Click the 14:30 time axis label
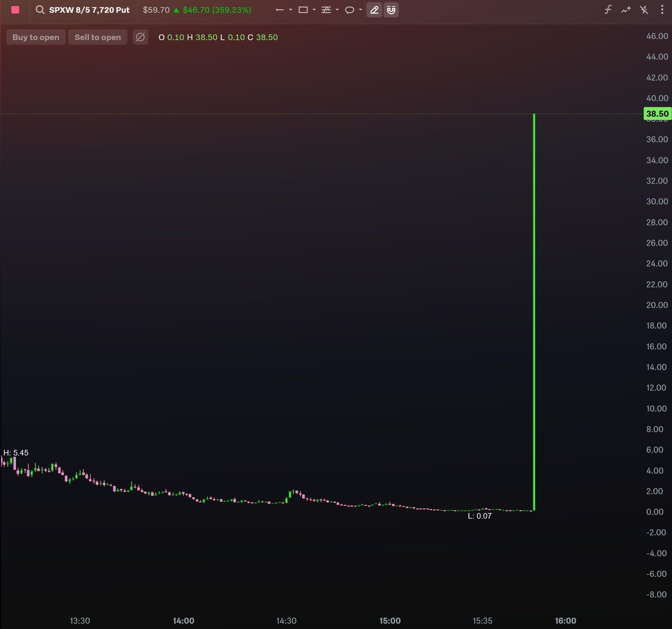Viewport: 672px width, 629px height. pos(287,621)
